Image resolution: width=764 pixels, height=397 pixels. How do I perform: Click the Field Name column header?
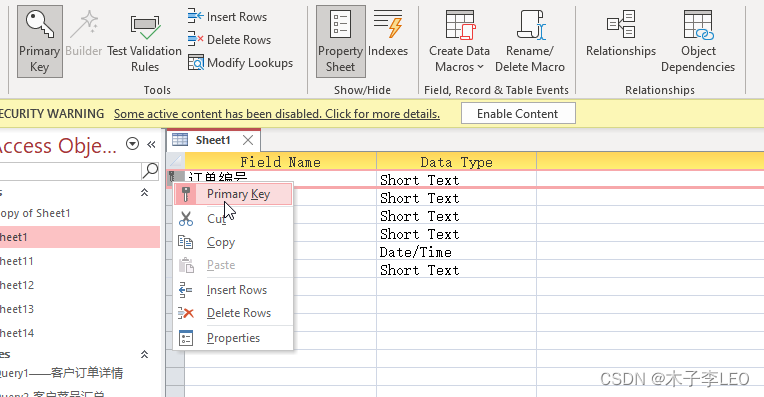point(280,162)
